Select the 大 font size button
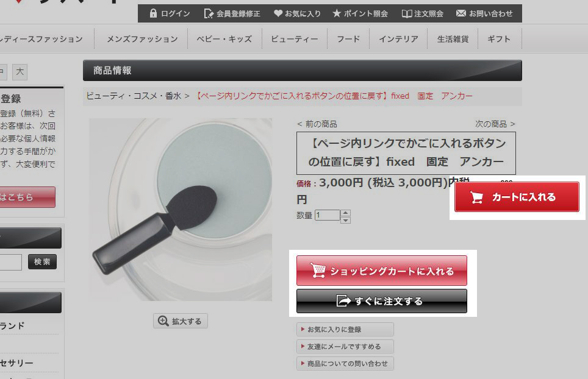This screenshot has width=588, height=379. (20, 71)
